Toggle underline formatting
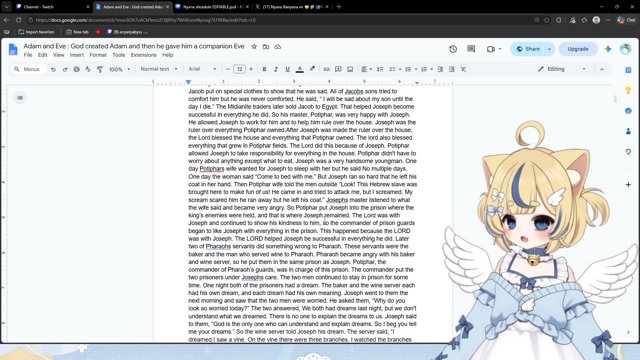The image size is (640, 360). (287, 69)
